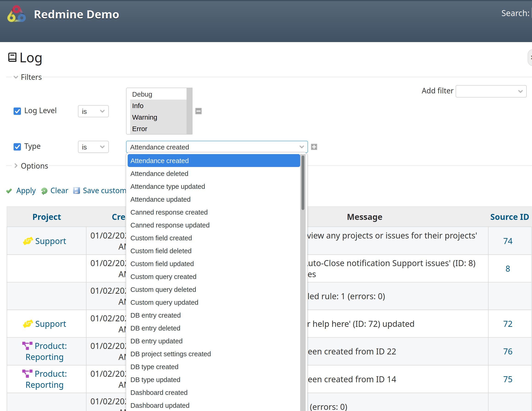Open Source ID 76 link

(508, 352)
